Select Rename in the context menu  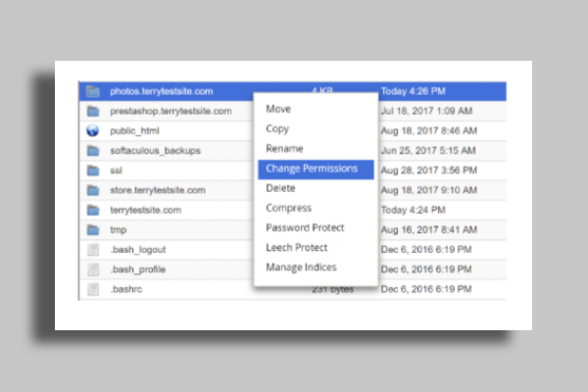[x=284, y=148]
